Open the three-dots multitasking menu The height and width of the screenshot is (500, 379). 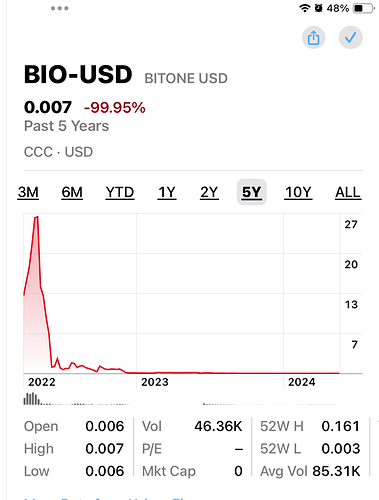(60, 8)
